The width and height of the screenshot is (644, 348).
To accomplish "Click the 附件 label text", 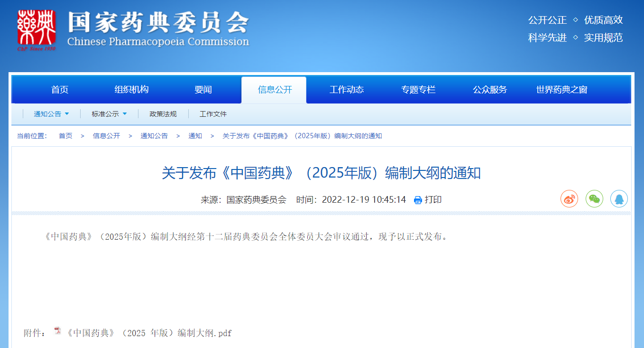I will pyautogui.click(x=35, y=333).
